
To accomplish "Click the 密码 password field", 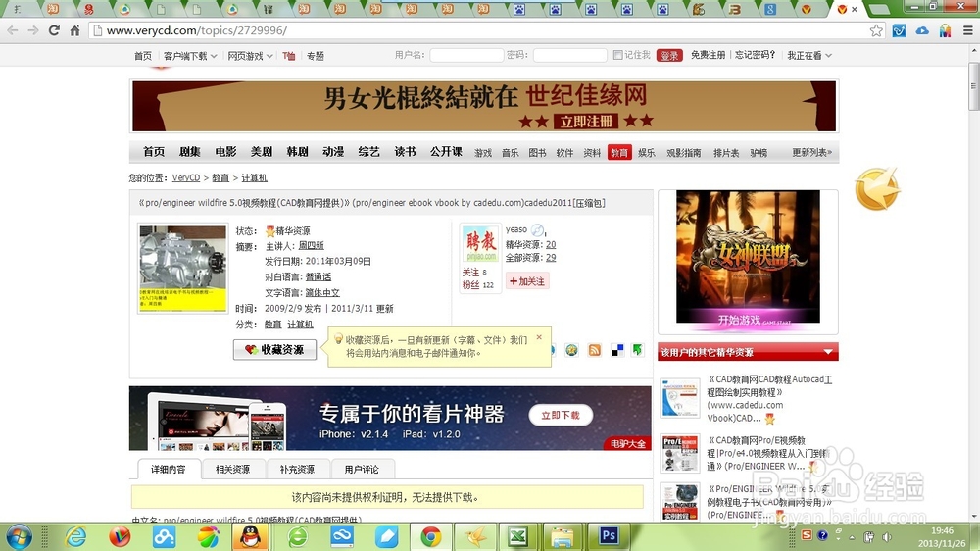I will [x=570, y=56].
